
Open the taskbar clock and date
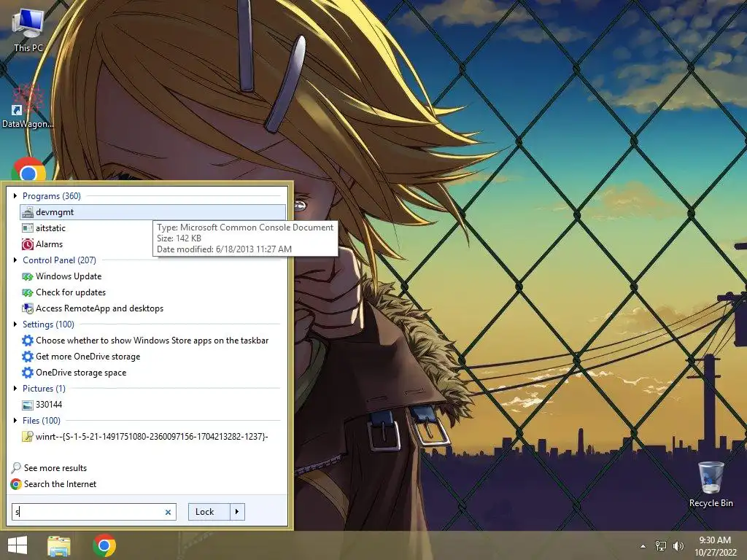click(715, 546)
